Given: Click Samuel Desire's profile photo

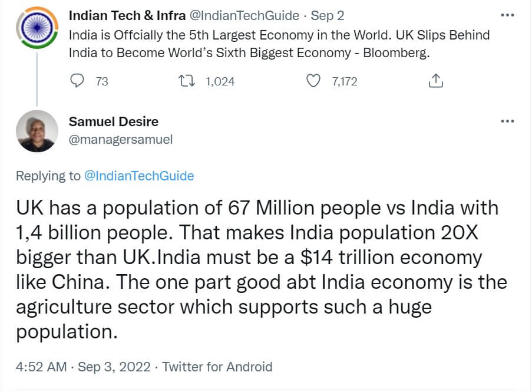Looking at the screenshot, I should (x=37, y=131).
